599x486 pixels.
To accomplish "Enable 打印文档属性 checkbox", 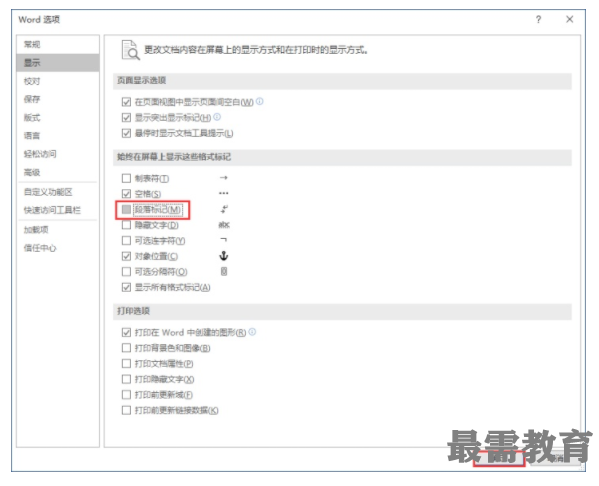I will [126, 363].
